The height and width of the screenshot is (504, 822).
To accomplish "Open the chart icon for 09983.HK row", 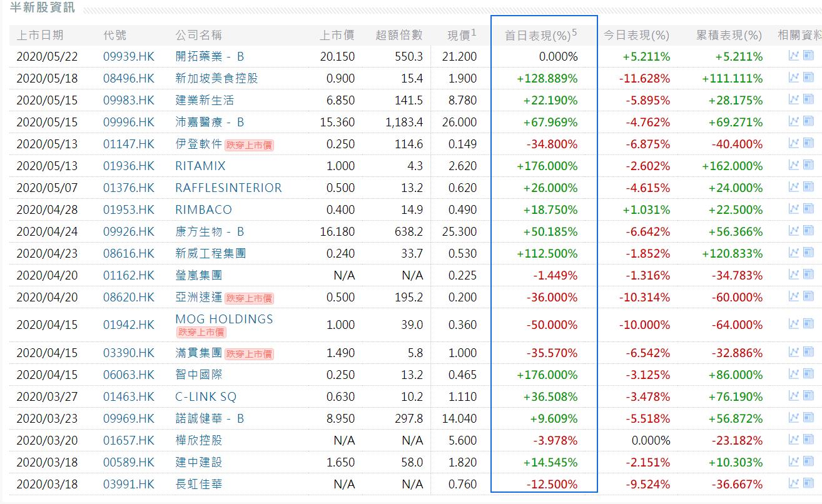I will pyautogui.click(x=794, y=99).
